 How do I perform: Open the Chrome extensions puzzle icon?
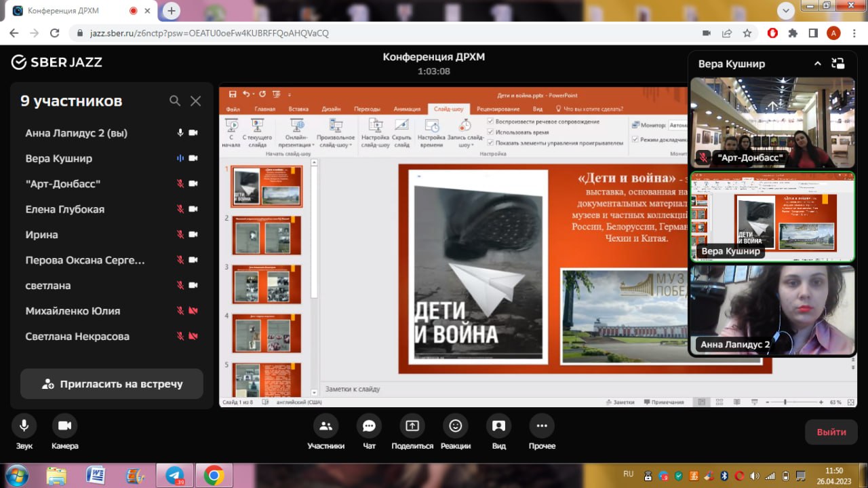[x=793, y=33]
